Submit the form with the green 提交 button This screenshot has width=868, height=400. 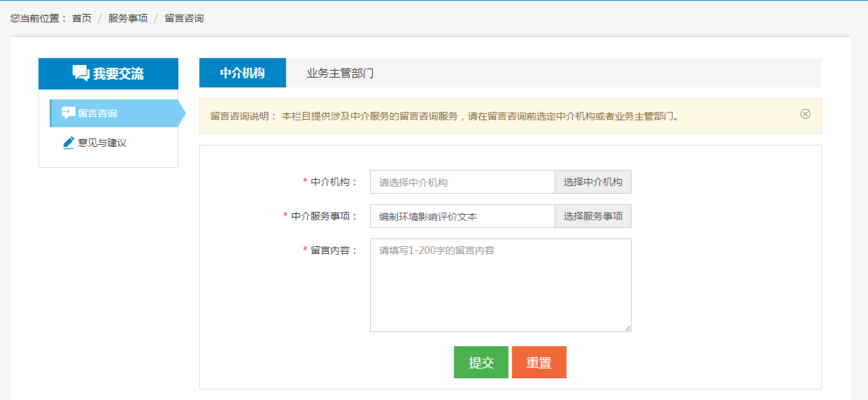pos(481,362)
